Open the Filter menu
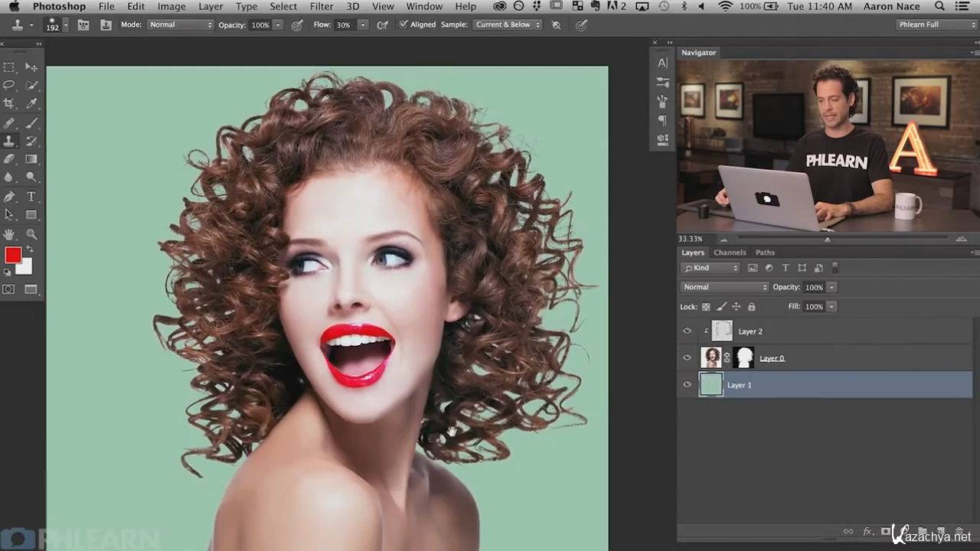This screenshot has height=551, width=980. 322,7
